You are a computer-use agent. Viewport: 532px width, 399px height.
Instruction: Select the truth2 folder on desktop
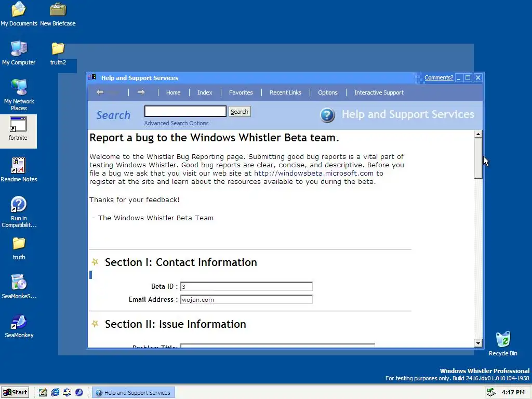coord(58,54)
